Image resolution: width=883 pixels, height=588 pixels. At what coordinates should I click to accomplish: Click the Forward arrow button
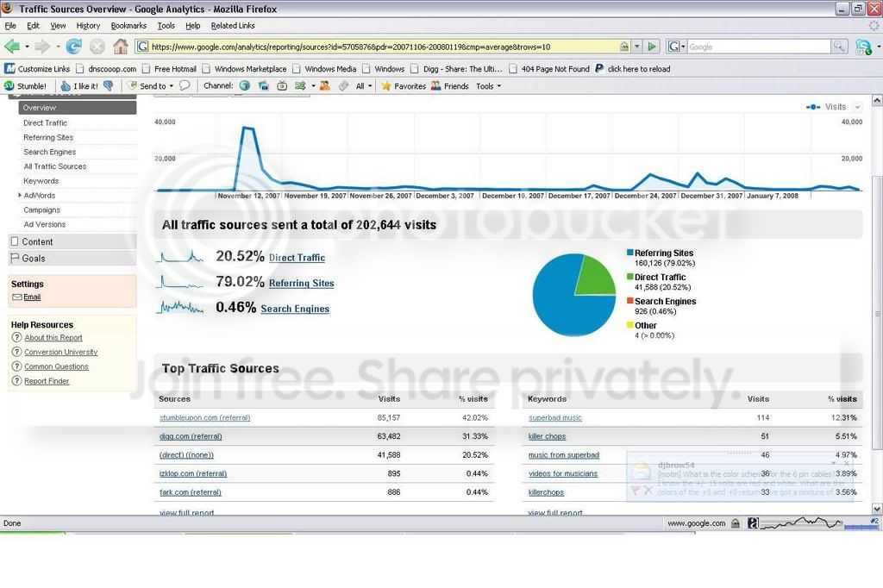coord(42,47)
